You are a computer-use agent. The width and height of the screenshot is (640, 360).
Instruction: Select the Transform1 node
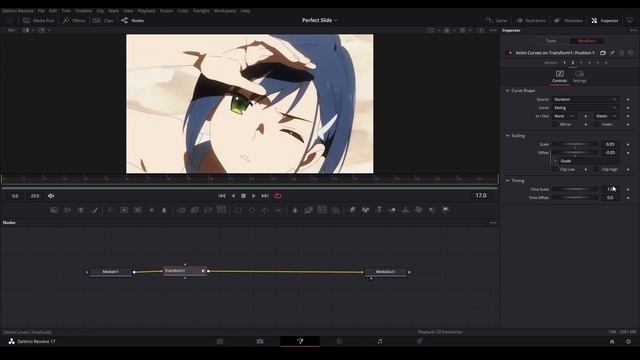click(184, 271)
